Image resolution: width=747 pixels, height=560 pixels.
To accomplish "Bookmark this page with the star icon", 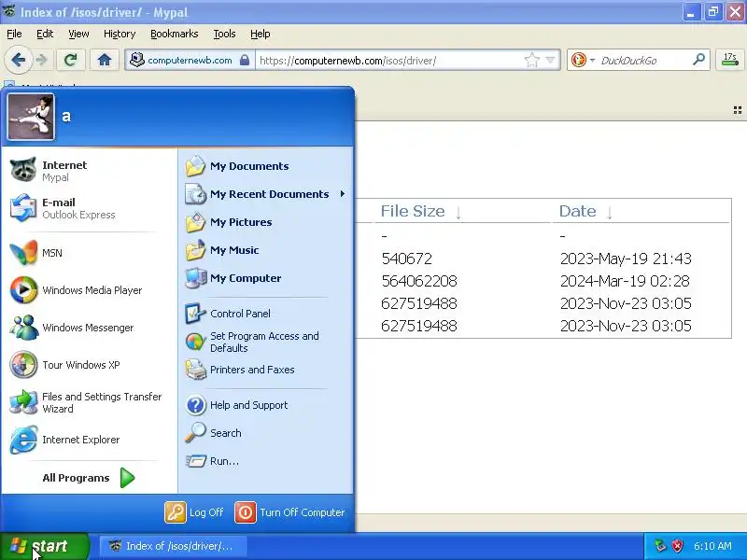I will 531,61.
